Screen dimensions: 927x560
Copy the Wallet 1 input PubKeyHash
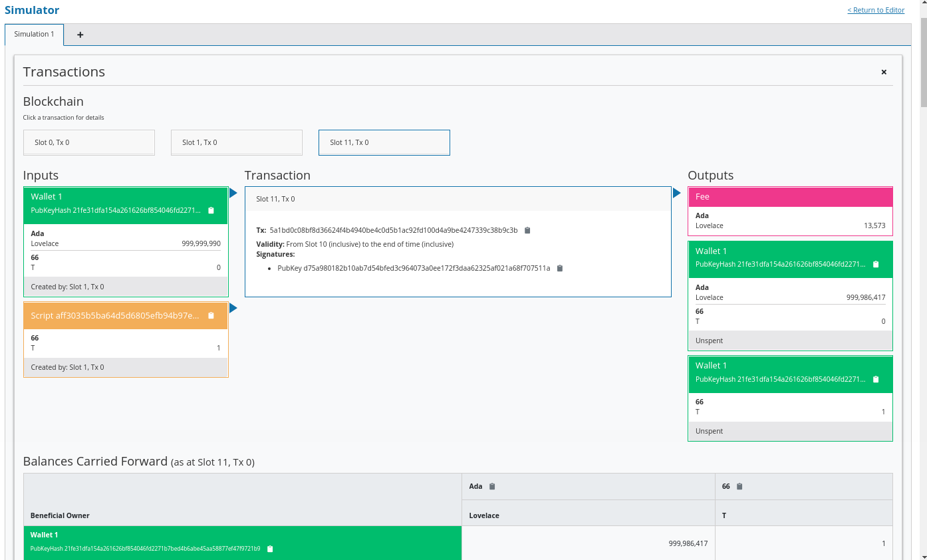point(211,211)
